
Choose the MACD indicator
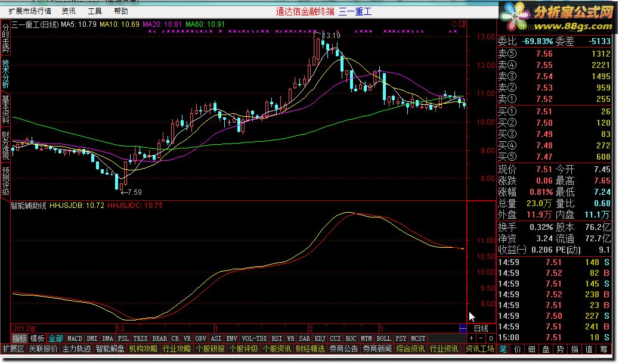click(x=75, y=338)
